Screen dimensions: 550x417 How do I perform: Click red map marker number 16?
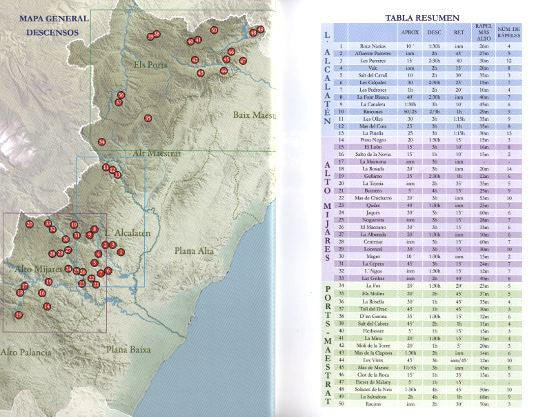point(42,293)
